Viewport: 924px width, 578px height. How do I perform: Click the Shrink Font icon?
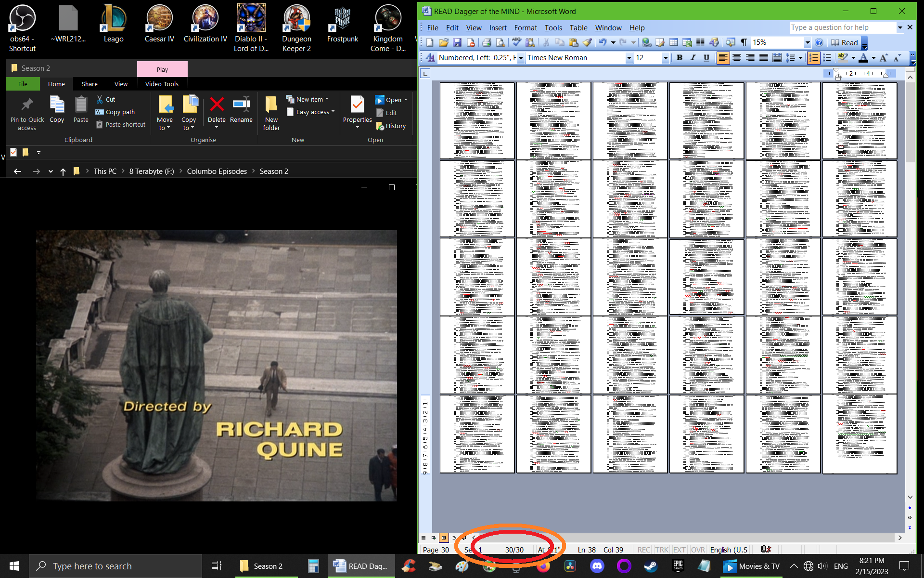(x=897, y=58)
